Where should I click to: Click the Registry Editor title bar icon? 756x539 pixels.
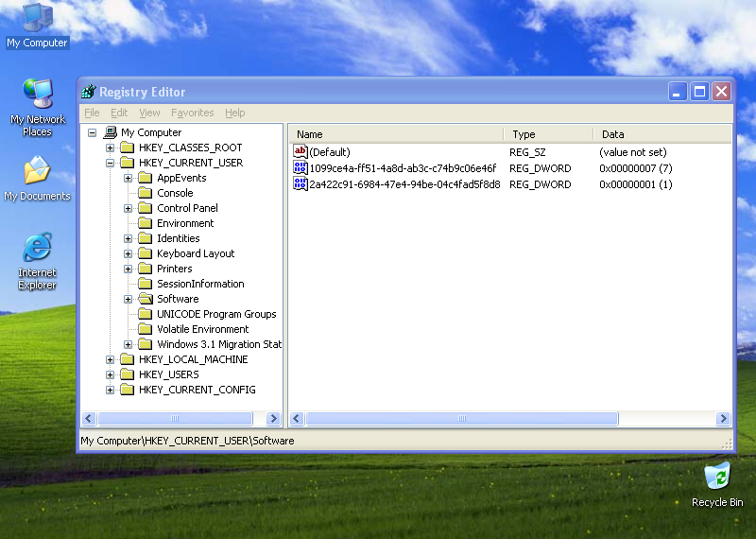pyautogui.click(x=89, y=91)
